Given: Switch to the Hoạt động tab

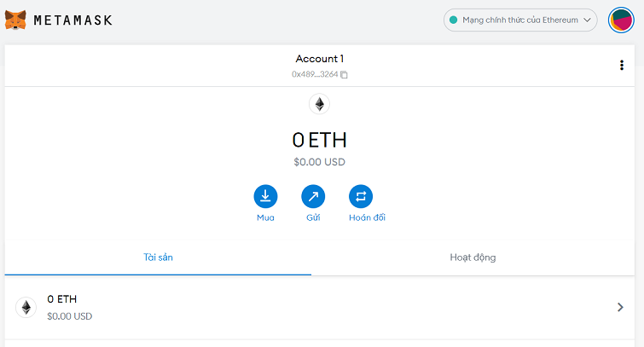Looking at the screenshot, I should click(473, 257).
